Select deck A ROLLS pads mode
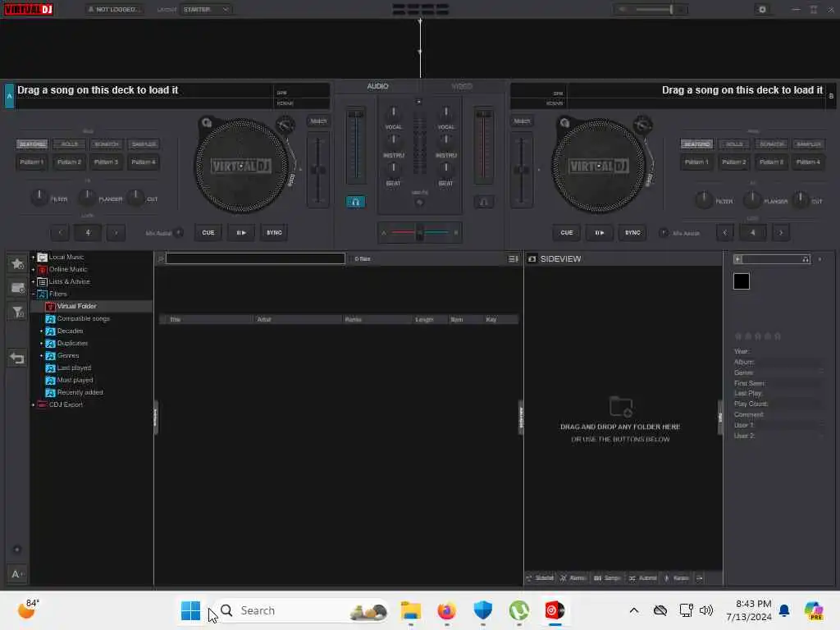The height and width of the screenshot is (630, 840). (x=70, y=144)
